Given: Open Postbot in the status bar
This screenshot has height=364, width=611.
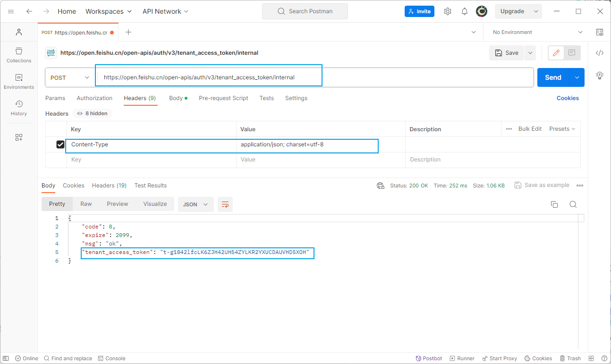Looking at the screenshot, I should (429, 358).
